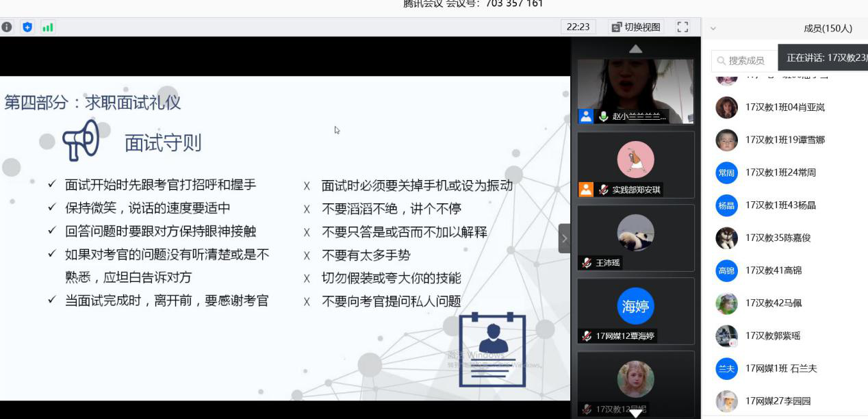This screenshot has width=868, height=419.
Task: Click the blue security shield icon
Action: pos(27,27)
